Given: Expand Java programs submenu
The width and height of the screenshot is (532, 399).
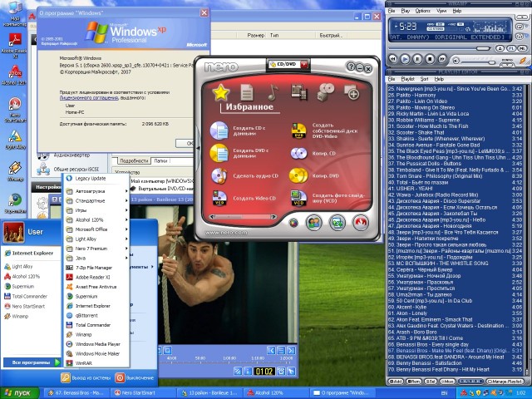Looking at the screenshot, I should point(96,258).
